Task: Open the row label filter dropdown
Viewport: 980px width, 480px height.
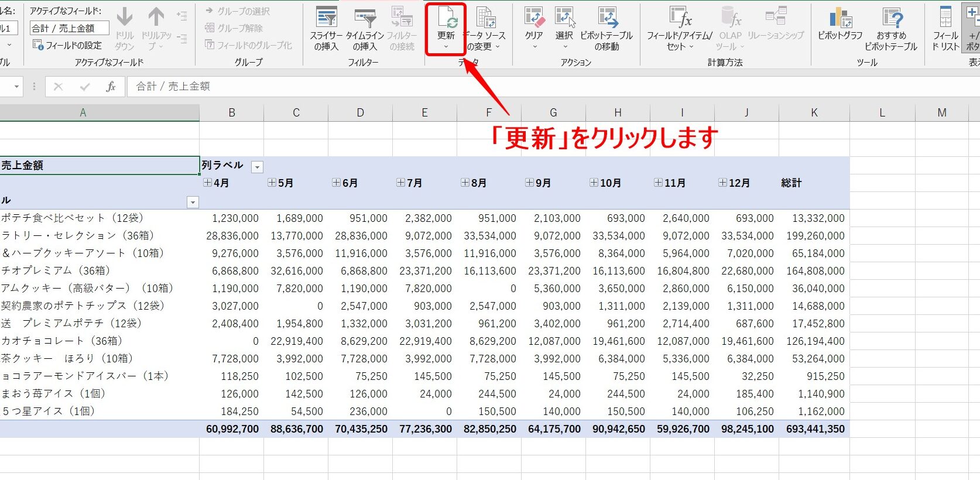Action: [192, 202]
